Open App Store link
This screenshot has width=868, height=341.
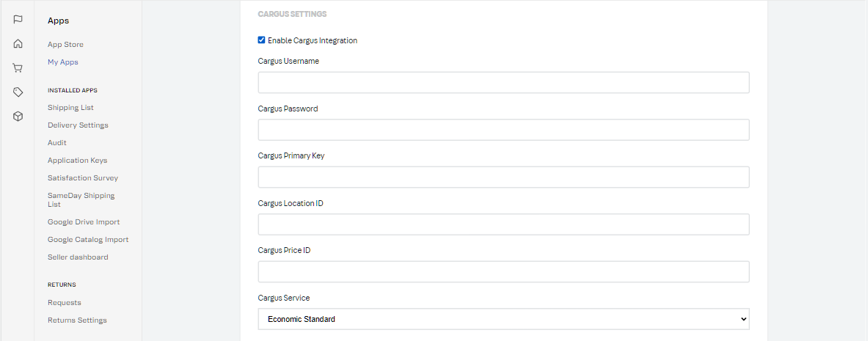point(65,45)
